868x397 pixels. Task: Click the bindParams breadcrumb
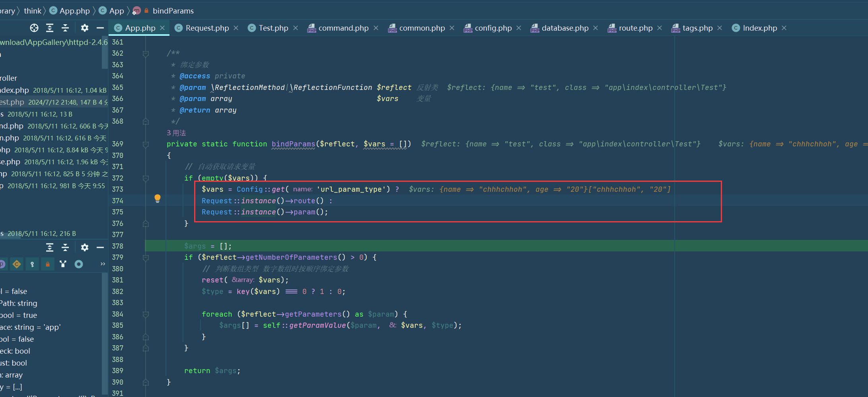click(x=173, y=11)
